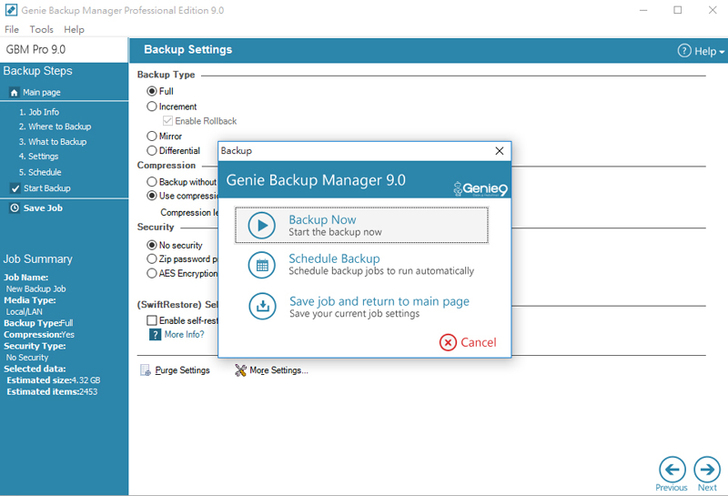
Task: Click the More Settings tools icon
Action: pos(241,371)
